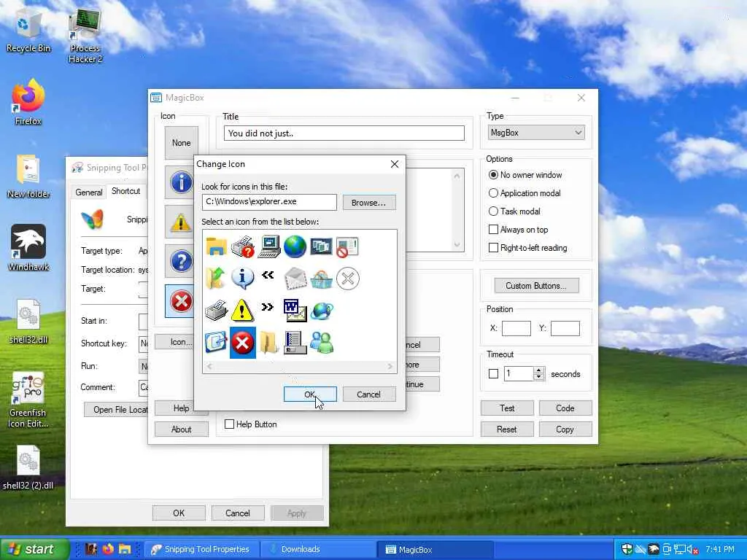
Task: Click the Browse... button
Action: (x=368, y=203)
